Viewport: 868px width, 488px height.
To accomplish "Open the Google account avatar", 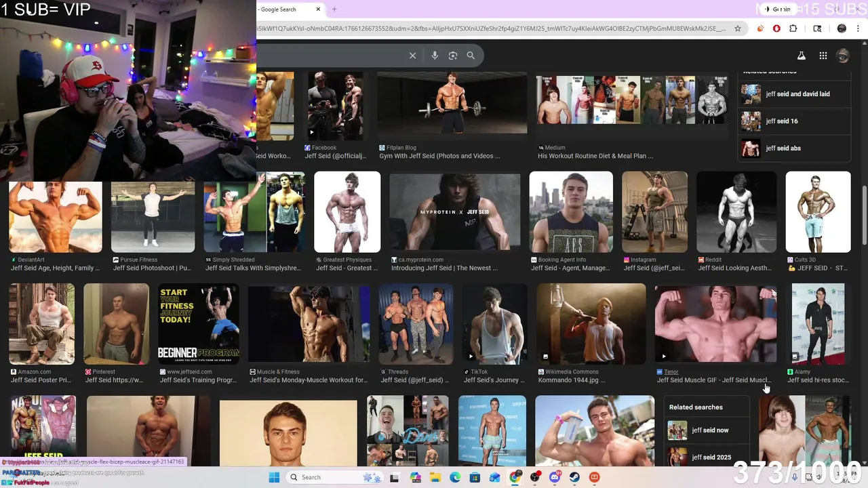I will tap(843, 56).
